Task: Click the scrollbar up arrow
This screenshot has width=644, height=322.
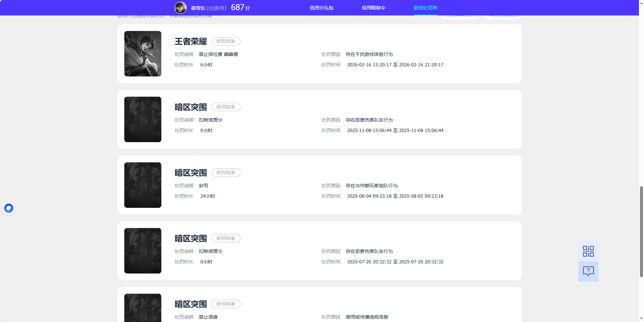Action: 641,3
